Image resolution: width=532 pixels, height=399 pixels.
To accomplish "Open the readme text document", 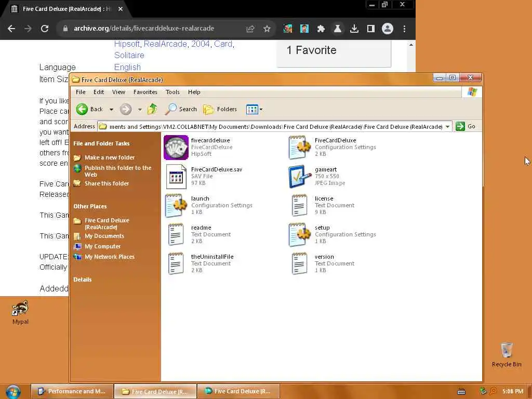I will coord(176,234).
